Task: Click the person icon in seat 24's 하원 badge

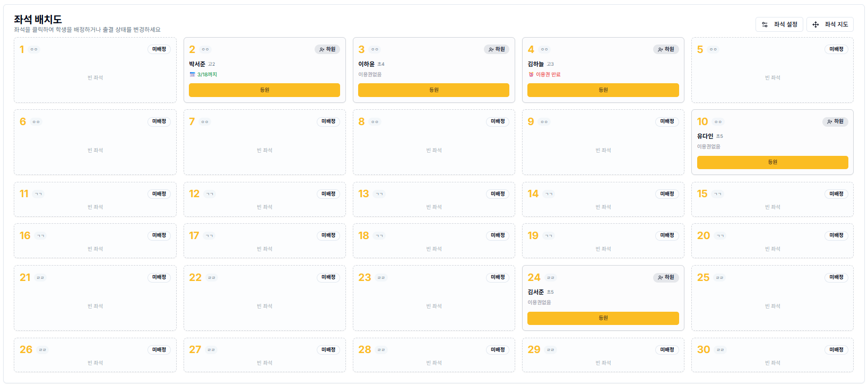Action: tap(660, 277)
